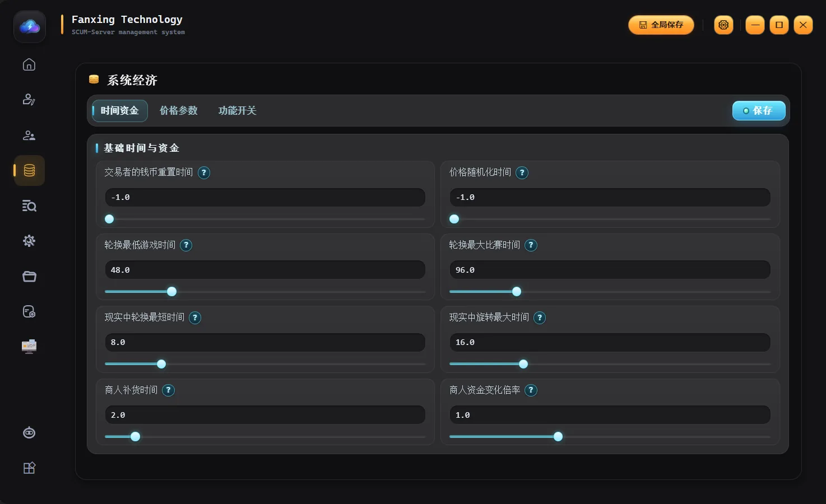This screenshot has height=504, width=826.
Task: Focus the 现实中轮换最短时间 field showing 8.0
Action: pos(265,342)
